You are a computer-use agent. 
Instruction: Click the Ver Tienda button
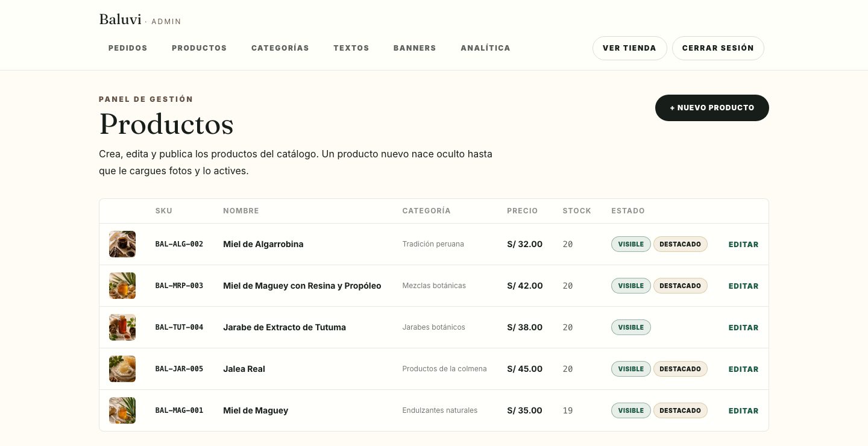coord(629,48)
